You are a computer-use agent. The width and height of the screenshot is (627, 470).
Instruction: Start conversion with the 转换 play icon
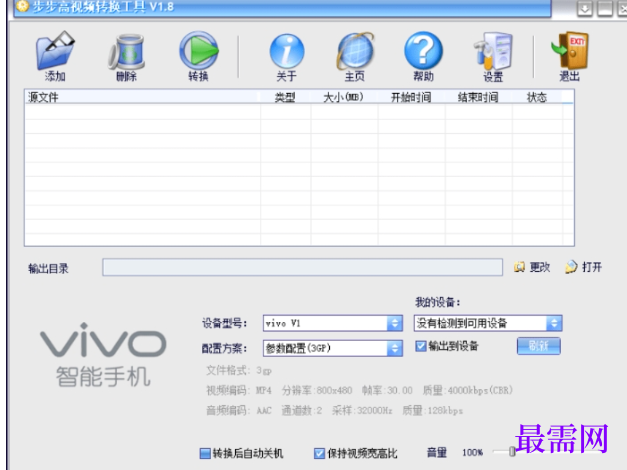pos(199,51)
